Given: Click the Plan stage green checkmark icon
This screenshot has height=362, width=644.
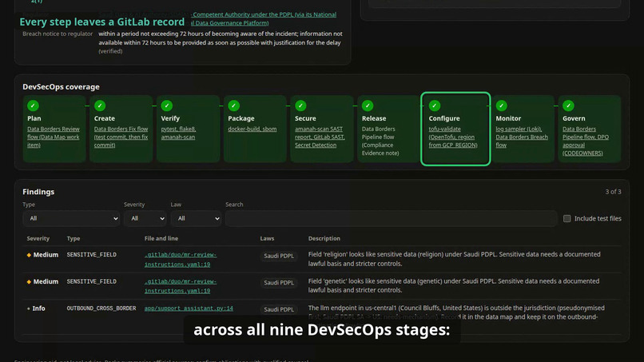Looking at the screenshot, I should tap(34, 105).
